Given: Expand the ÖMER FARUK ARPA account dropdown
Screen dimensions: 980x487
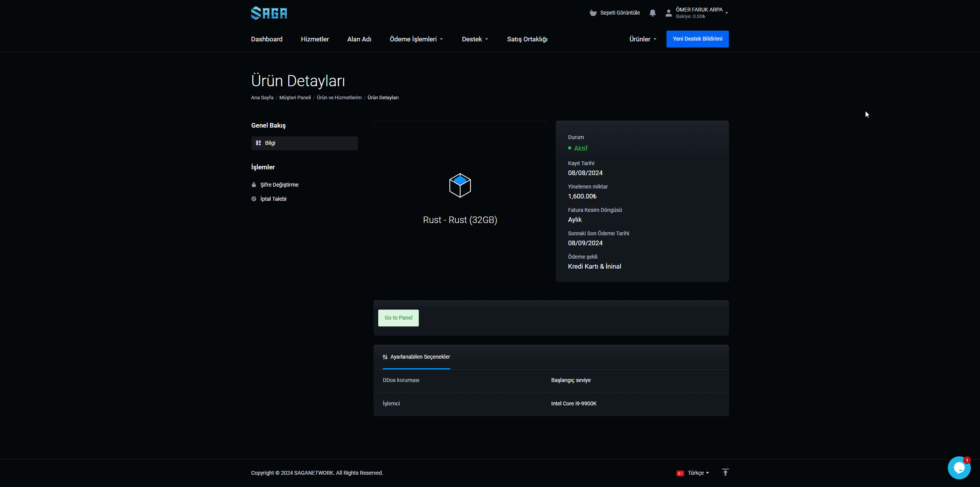Looking at the screenshot, I should [702, 13].
